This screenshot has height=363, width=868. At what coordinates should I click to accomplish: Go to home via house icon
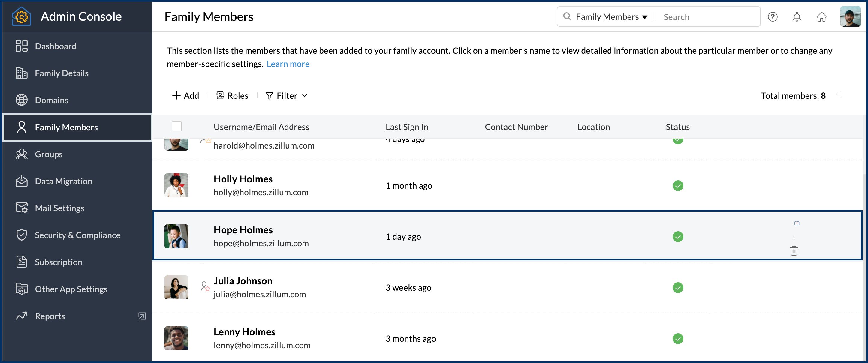(x=821, y=17)
